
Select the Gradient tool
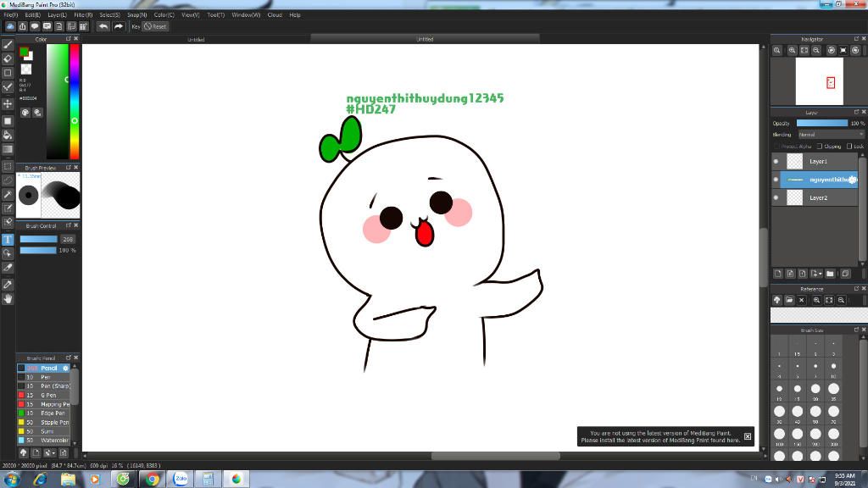[8, 149]
